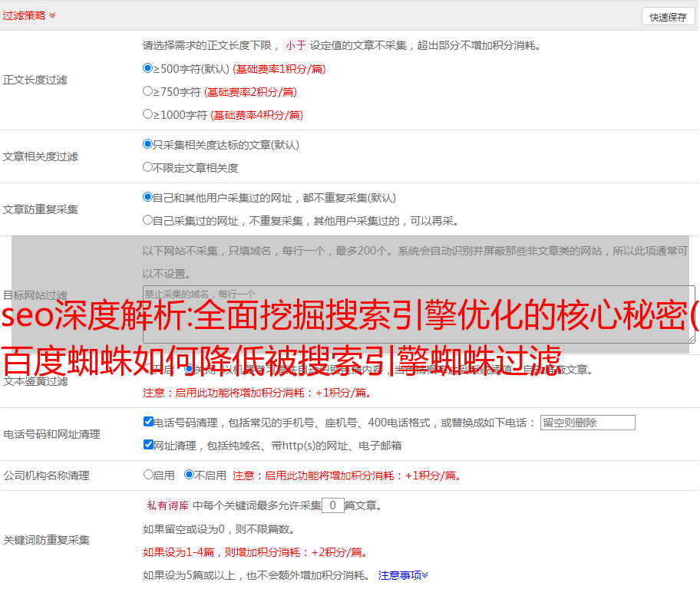Click the 关键词防重复采集 row label
Screen dimensions: 700x589
(46, 540)
